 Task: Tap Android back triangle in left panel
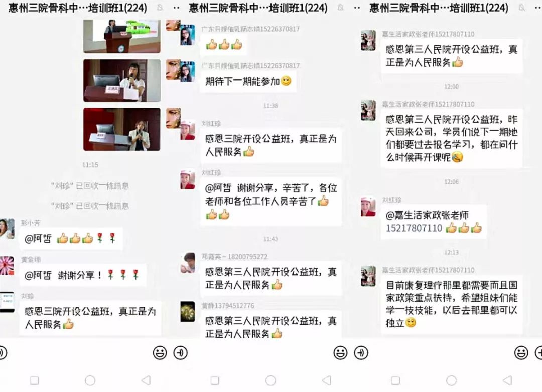coord(146,380)
